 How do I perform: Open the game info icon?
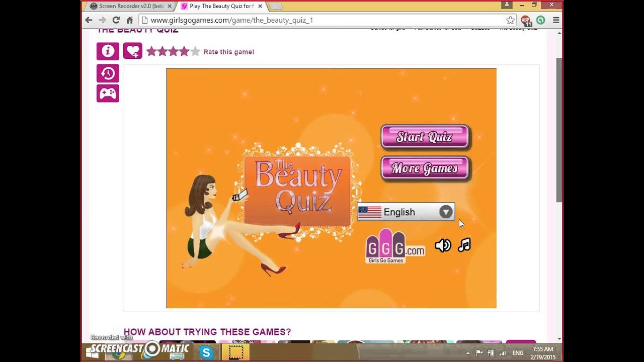click(108, 51)
